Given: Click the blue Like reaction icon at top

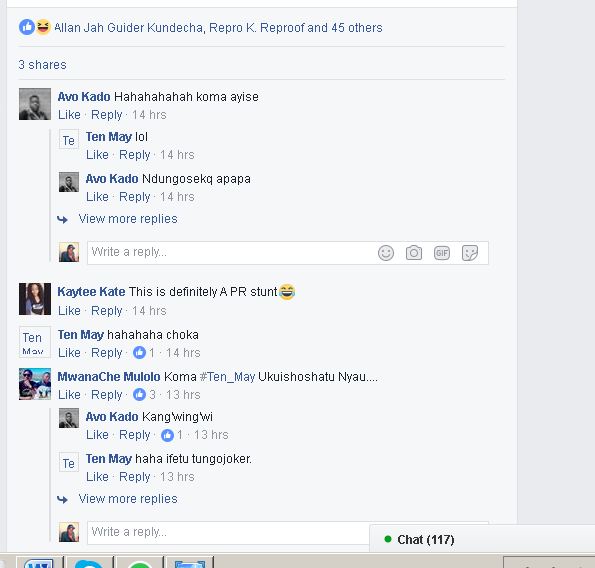Looking at the screenshot, I should pyautogui.click(x=27, y=27).
